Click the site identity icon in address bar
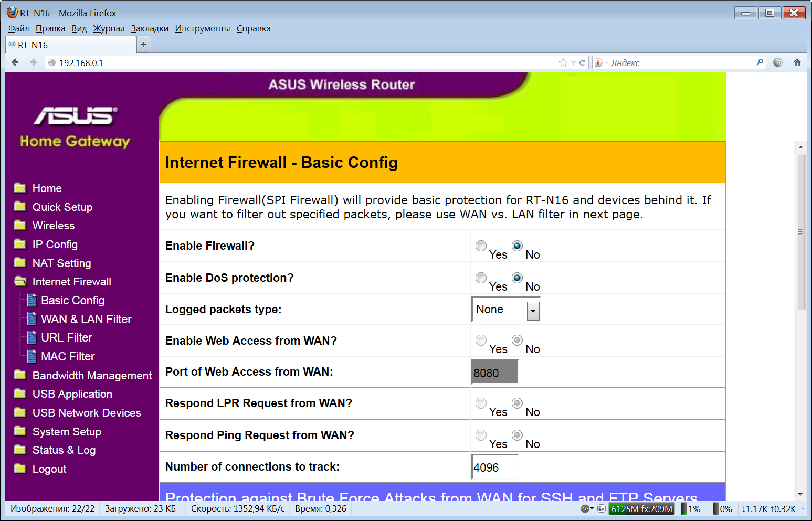 click(x=51, y=62)
